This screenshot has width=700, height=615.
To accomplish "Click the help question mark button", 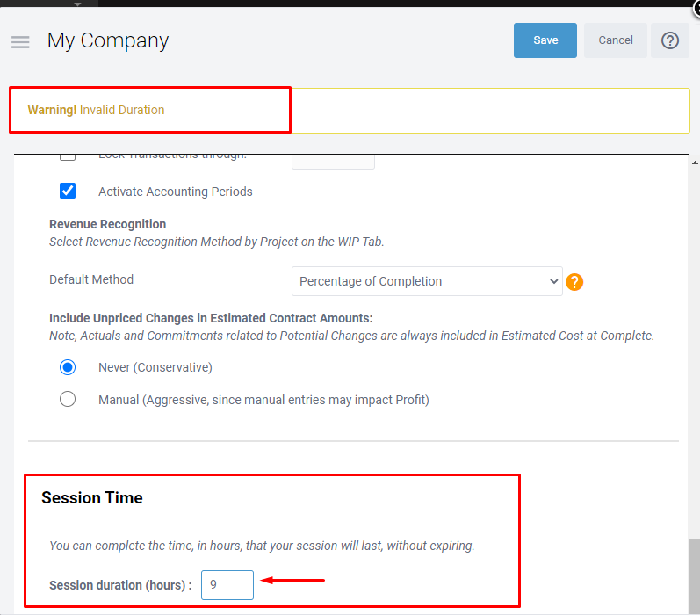I will [669, 40].
